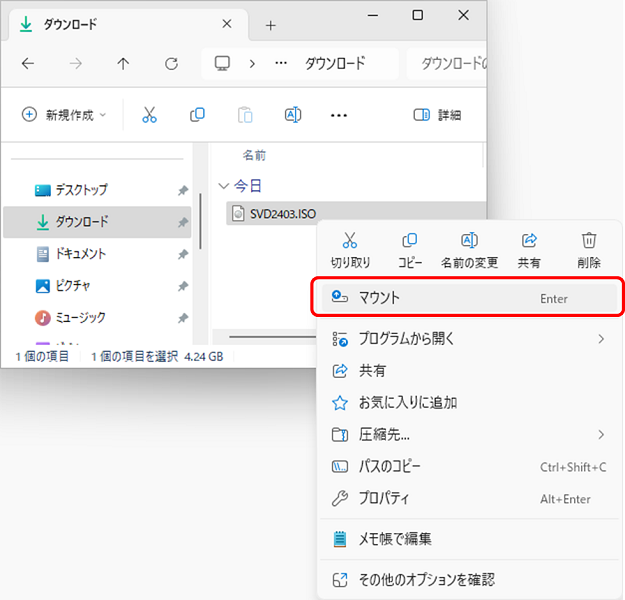This screenshot has height=600, width=625.
Task: Click the Share icon in context menu
Action: (x=529, y=241)
